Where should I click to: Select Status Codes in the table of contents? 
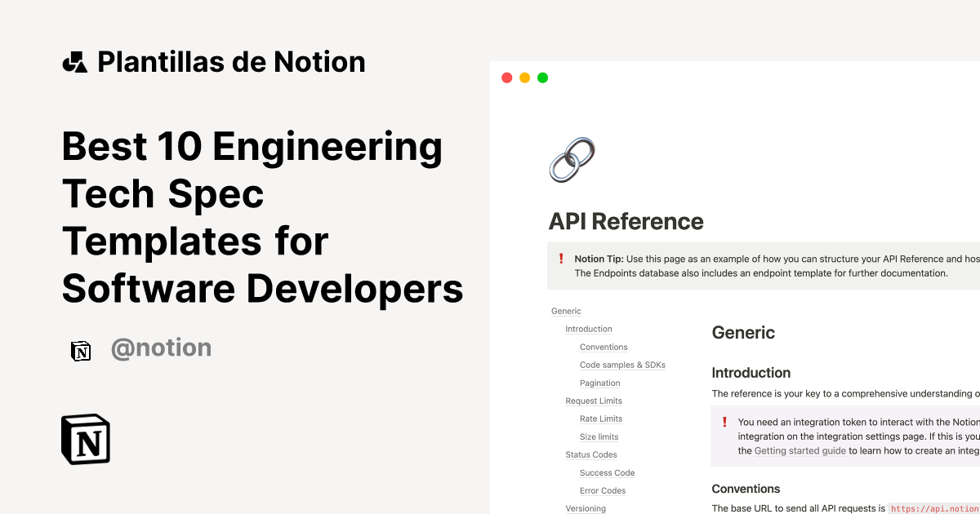(x=591, y=454)
